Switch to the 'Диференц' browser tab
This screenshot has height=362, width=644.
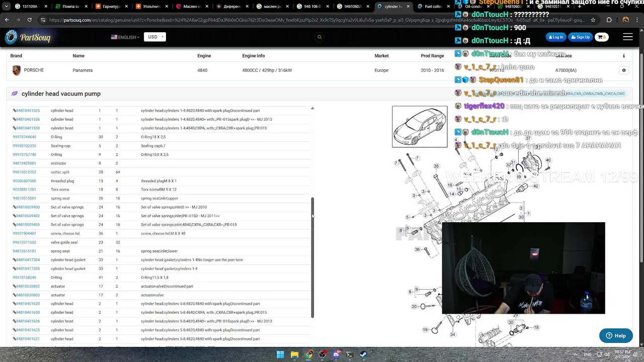231,7
